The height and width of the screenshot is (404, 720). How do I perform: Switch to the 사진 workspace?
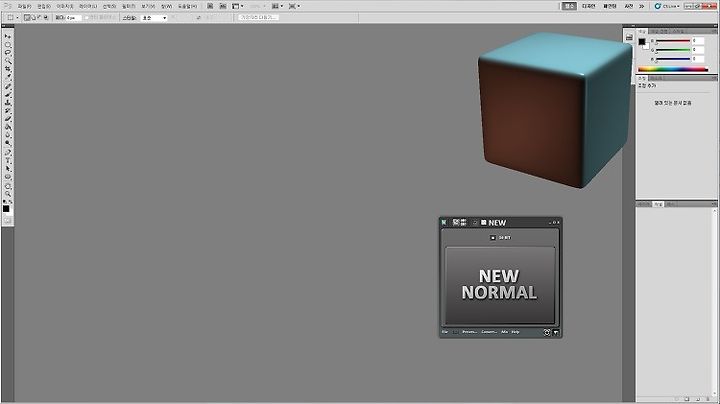(629, 6)
